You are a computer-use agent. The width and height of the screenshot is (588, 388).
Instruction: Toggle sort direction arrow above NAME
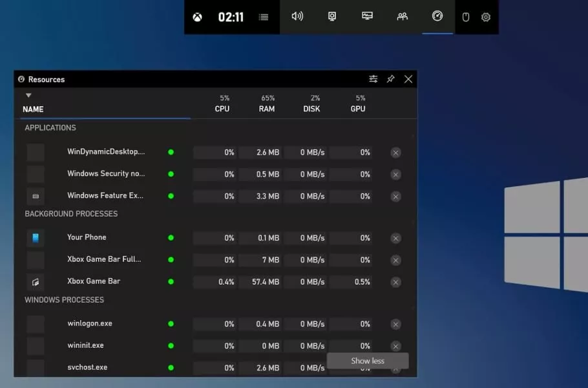(28, 95)
